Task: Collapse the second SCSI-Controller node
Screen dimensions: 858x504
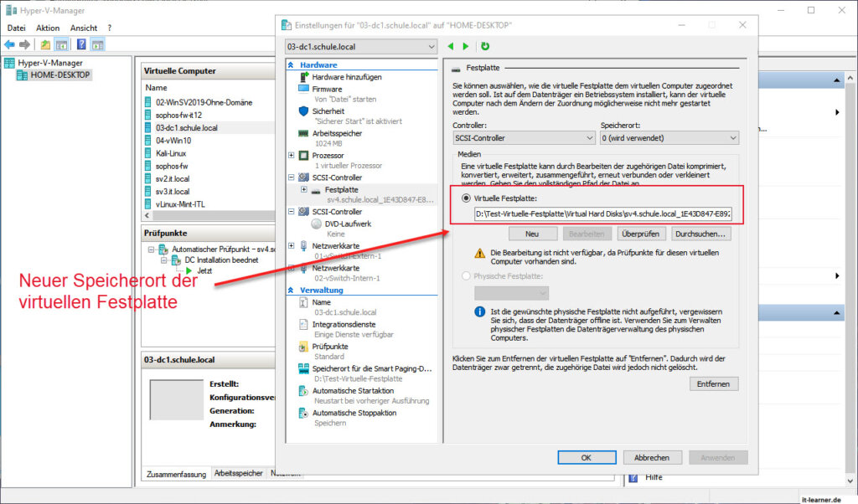Action: [291, 212]
